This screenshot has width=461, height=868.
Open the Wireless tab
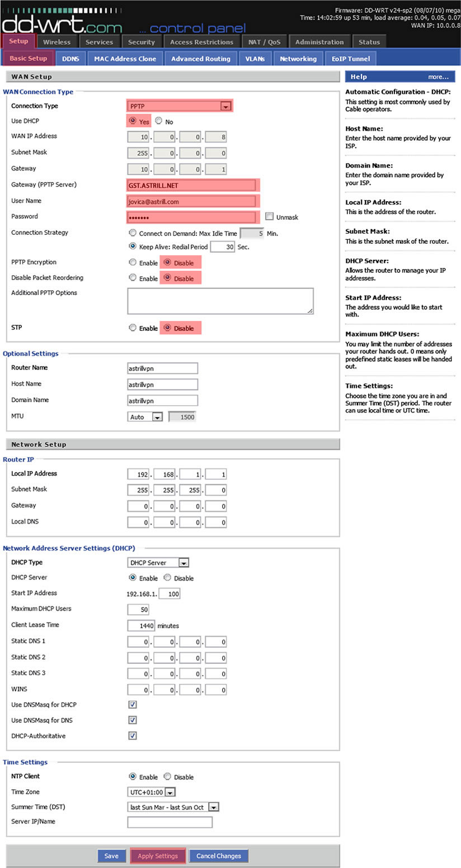pyautogui.click(x=57, y=42)
